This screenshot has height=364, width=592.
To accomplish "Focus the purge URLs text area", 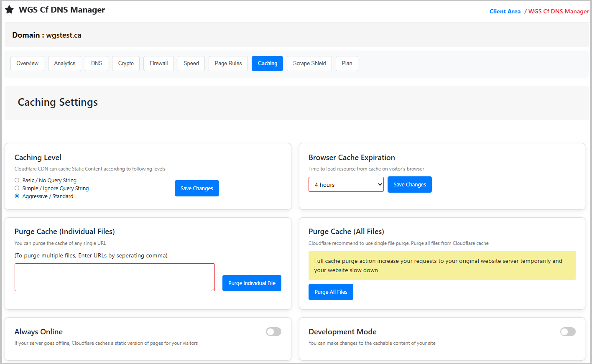I will point(115,277).
